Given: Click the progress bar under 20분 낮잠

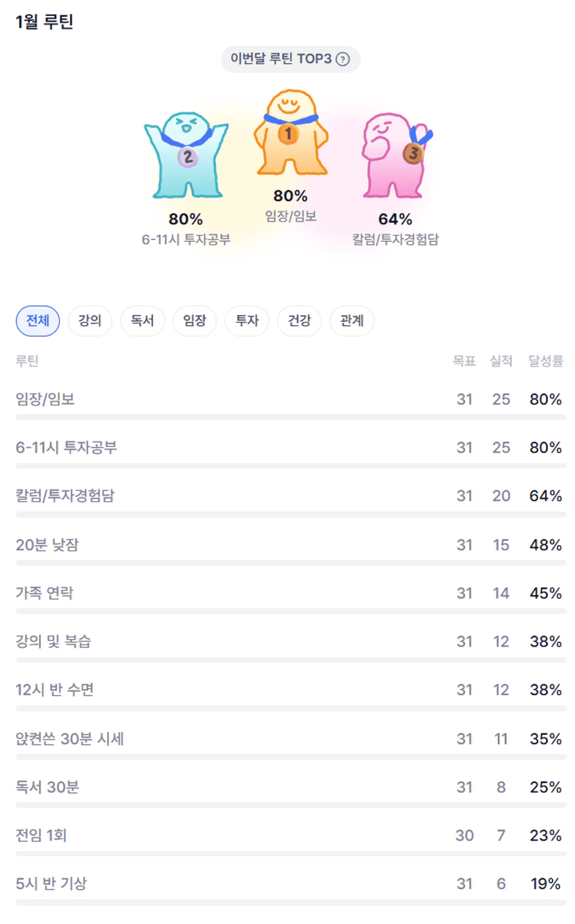Looking at the screenshot, I should (291, 563).
